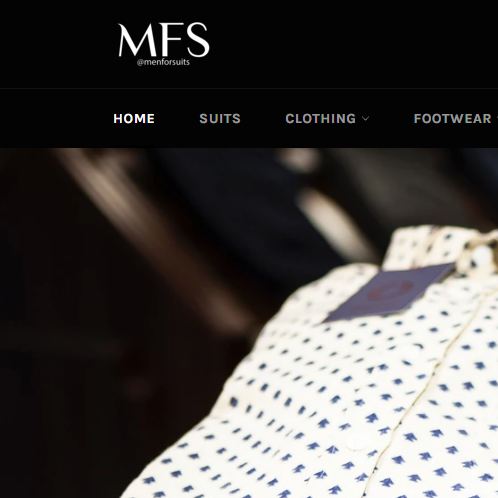Screen dimensions: 498x498
Task: Click the MFS logo
Action: (164, 44)
